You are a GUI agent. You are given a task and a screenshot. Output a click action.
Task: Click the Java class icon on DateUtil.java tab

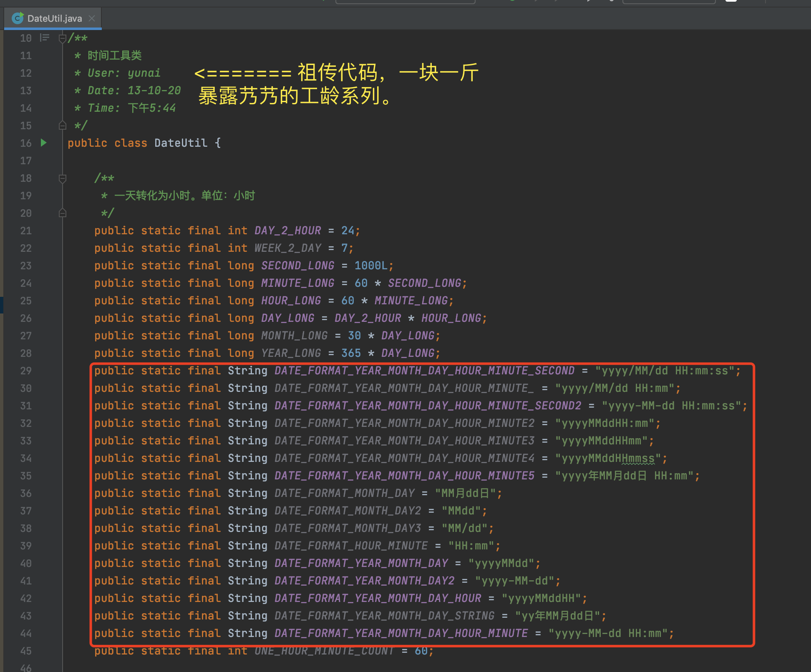[x=18, y=18]
